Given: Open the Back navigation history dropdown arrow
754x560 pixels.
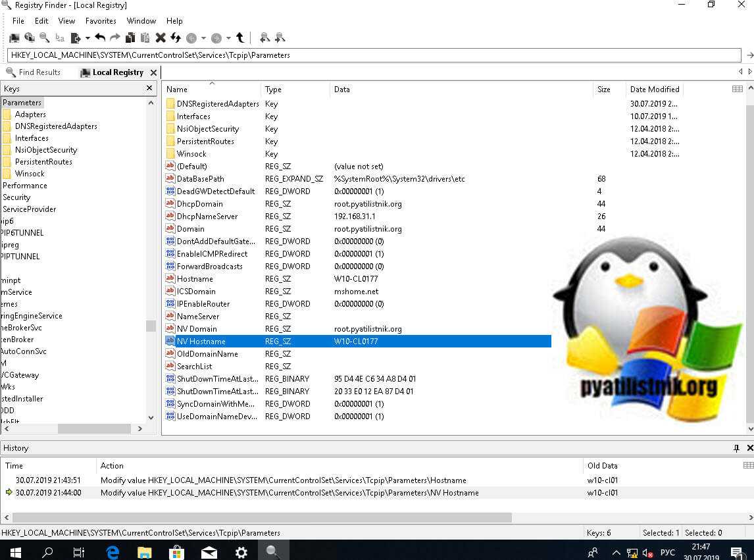Looking at the screenshot, I should click(203, 38).
